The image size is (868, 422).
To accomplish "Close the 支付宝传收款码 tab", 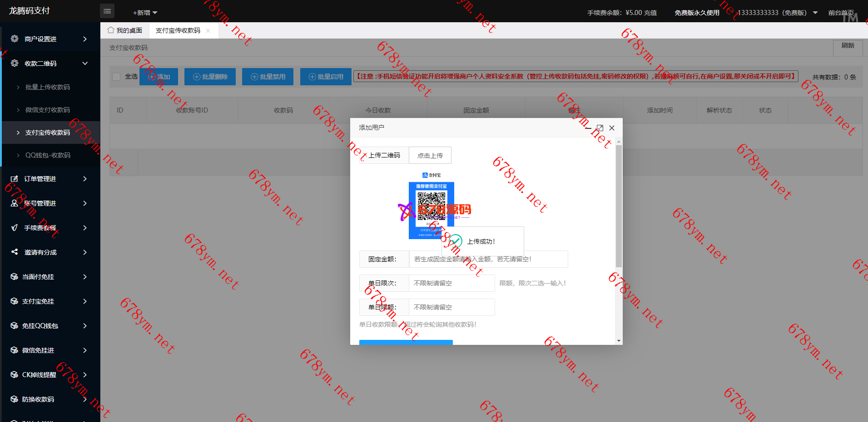I will pyautogui.click(x=208, y=31).
